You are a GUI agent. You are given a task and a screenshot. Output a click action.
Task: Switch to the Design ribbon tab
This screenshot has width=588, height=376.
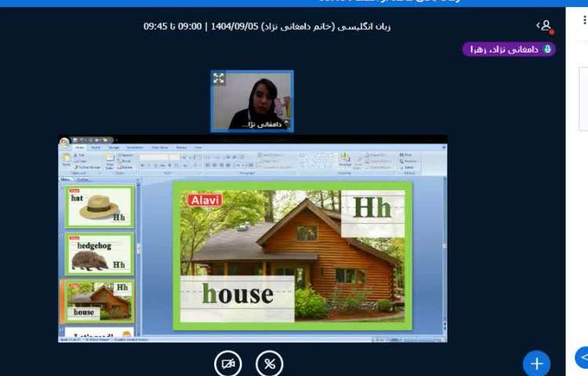click(x=114, y=147)
